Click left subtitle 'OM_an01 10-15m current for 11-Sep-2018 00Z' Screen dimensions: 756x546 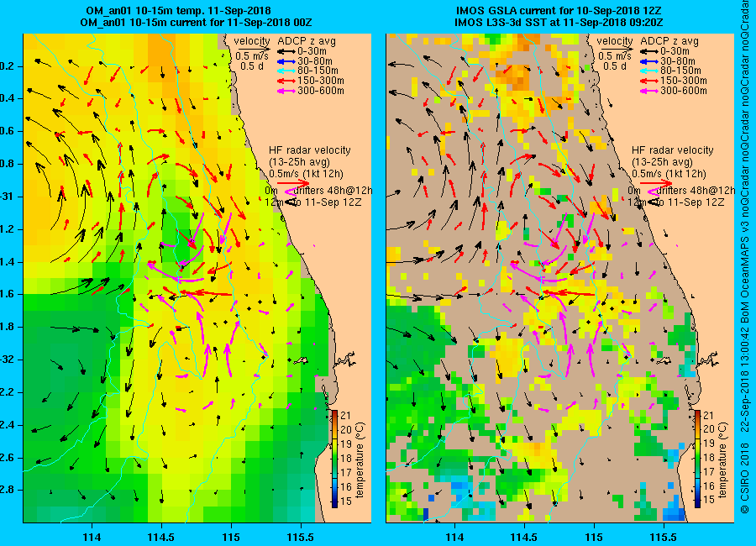click(196, 23)
